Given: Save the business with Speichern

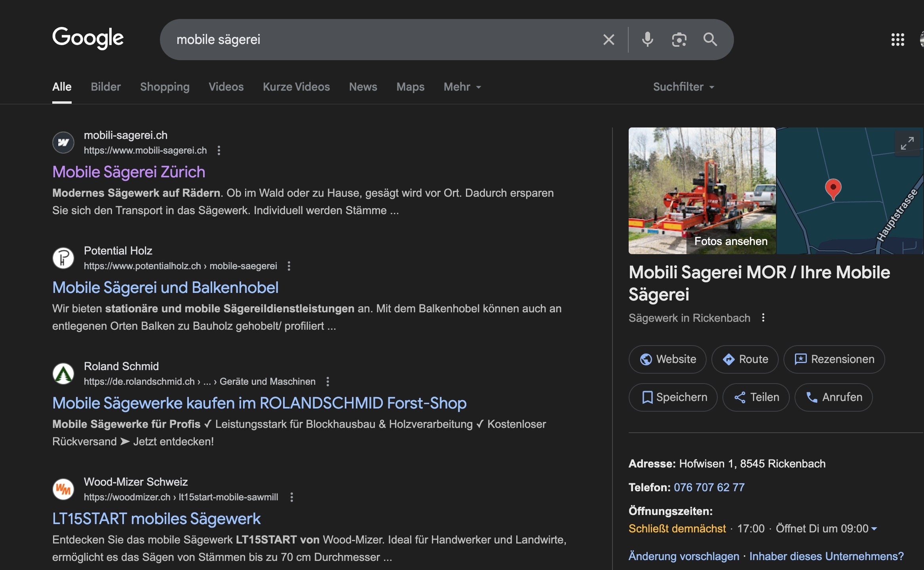Looking at the screenshot, I should pyautogui.click(x=673, y=397).
